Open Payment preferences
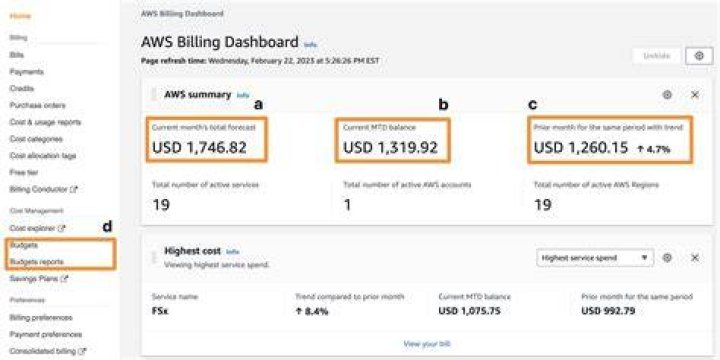Viewport: 720px width, 360px height. [x=46, y=334]
